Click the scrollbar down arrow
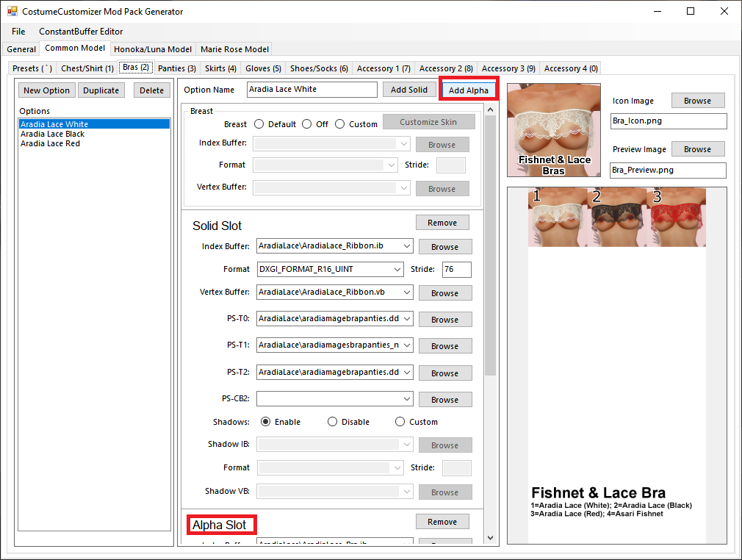The height and width of the screenshot is (560, 742). coord(490,538)
